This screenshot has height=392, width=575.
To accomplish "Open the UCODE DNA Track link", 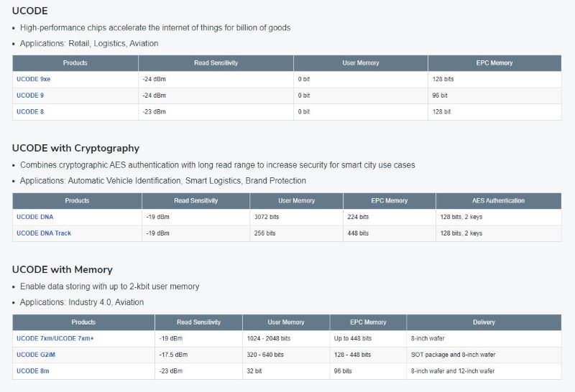I will (44, 233).
